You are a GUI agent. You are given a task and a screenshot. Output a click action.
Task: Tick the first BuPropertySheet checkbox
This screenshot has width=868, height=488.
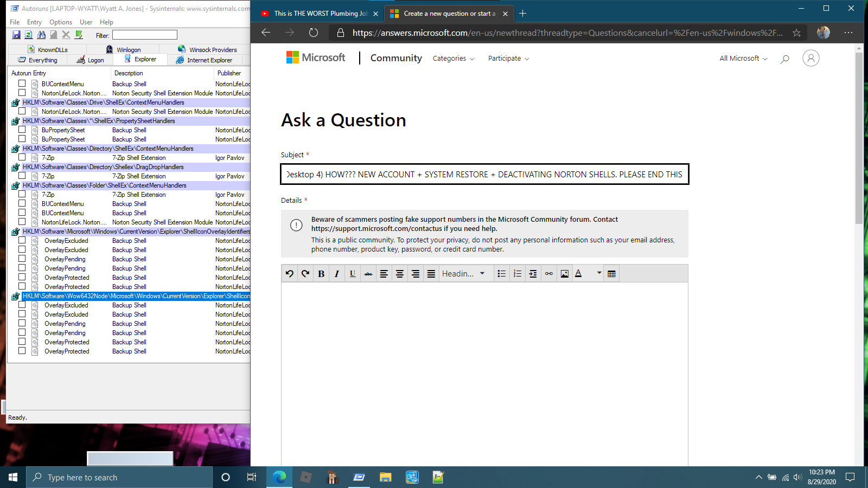pyautogui.click(x=22, y=130)
